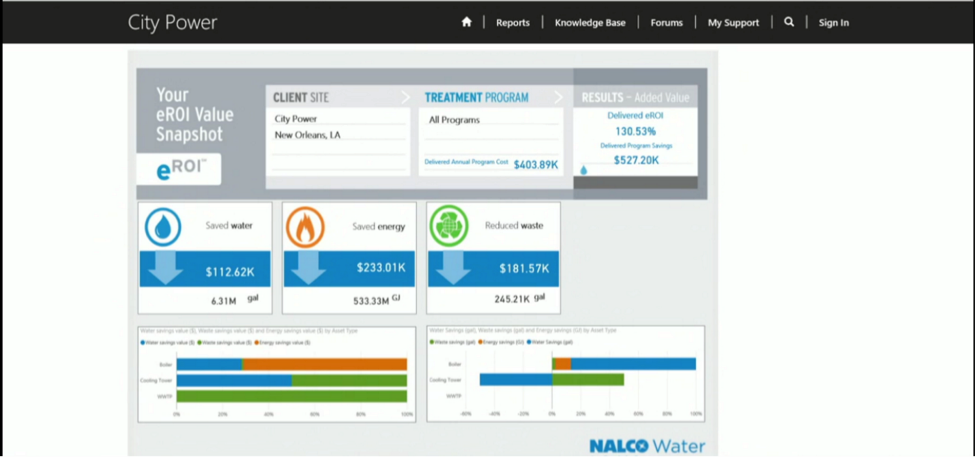Click the green recycle waste icon
The image size is (975, 457).
click(450, 227)
